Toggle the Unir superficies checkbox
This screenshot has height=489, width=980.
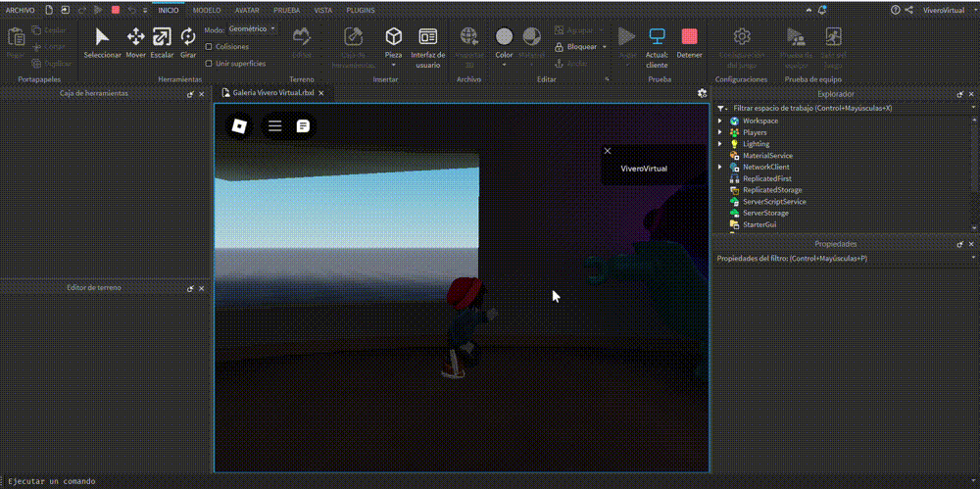tap(209, 63)
